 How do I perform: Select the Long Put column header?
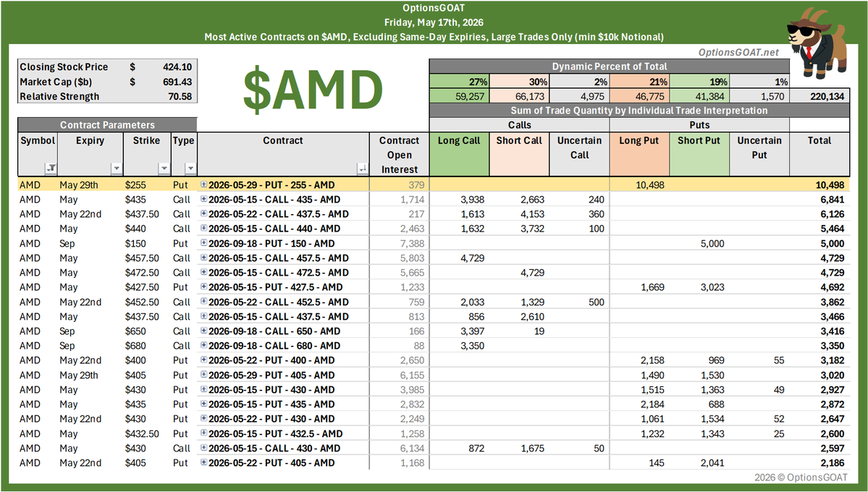pos(639,154)
